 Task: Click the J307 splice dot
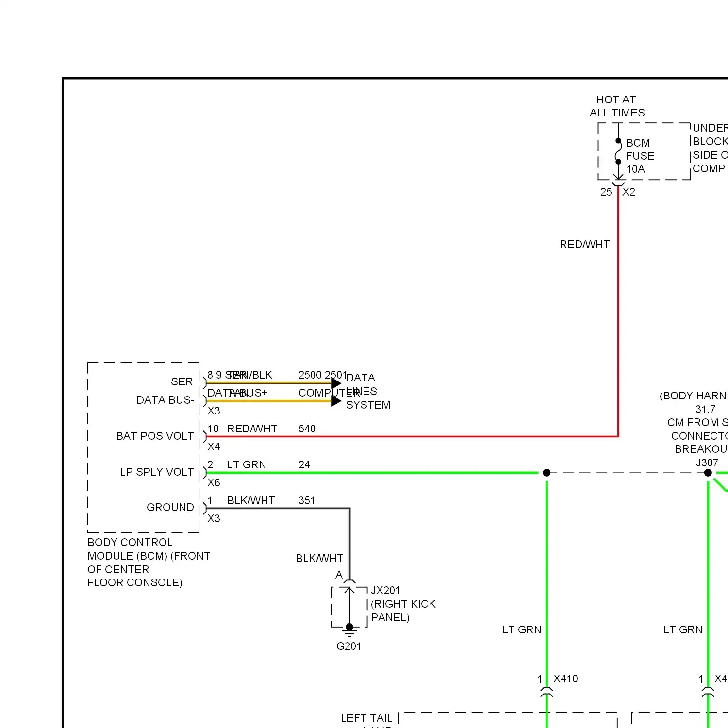[x=708, y=472]
